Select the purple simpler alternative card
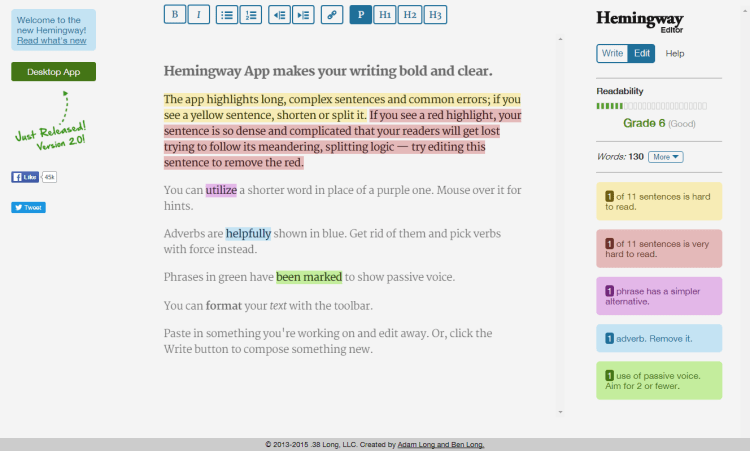The image size is (750, 451). pyautogui.click(x=659, y=296)
